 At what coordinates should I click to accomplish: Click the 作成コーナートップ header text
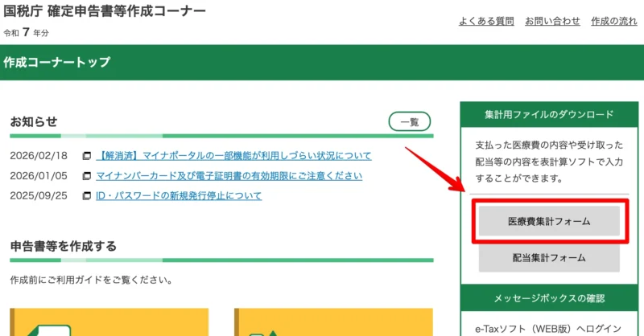pyautogui.click(x=56, y=63)
